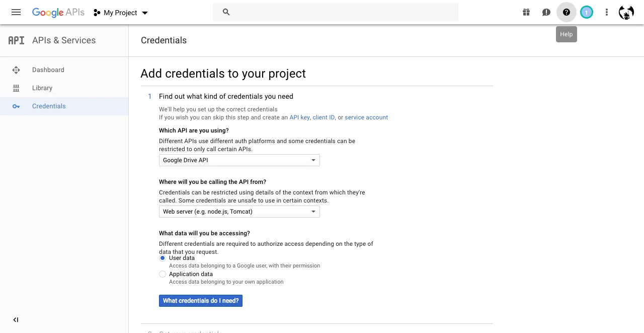Select the Application data radio button
This screenshot has width=644, height=333.
tap(163, 274)
